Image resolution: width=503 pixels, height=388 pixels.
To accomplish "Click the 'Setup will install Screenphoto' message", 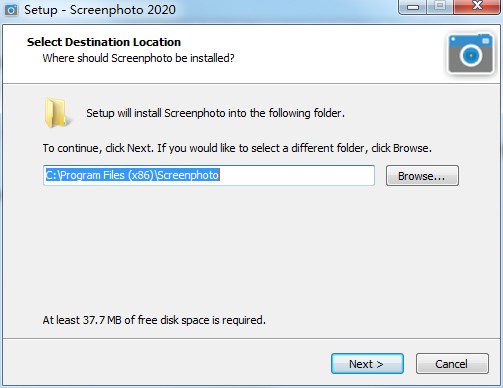I will point(215,113).
